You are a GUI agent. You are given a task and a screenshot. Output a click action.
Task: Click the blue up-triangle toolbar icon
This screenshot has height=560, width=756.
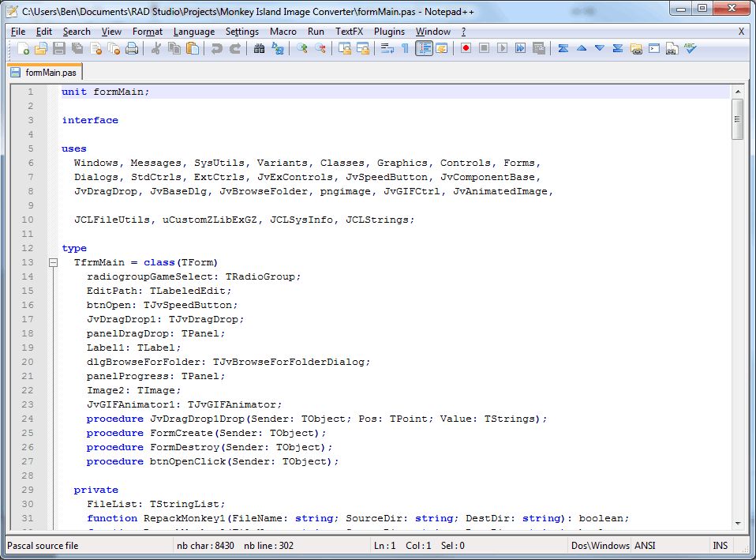[582, 48]
